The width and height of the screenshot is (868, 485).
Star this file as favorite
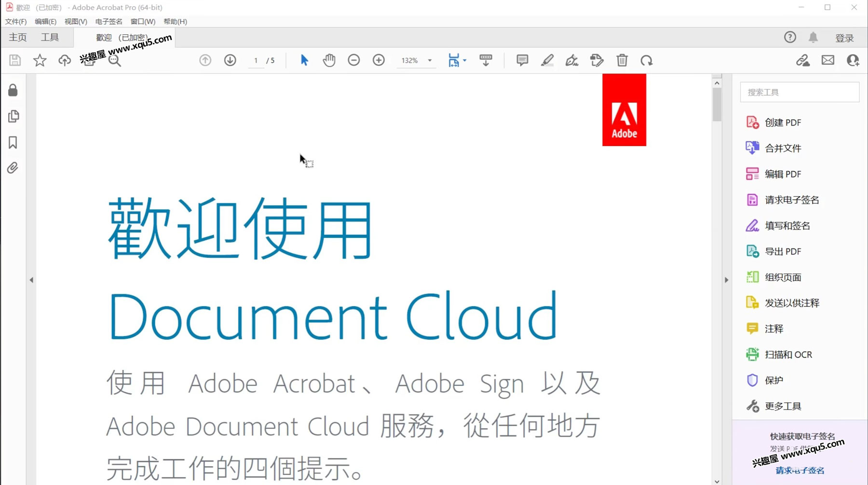coord(40,60)
